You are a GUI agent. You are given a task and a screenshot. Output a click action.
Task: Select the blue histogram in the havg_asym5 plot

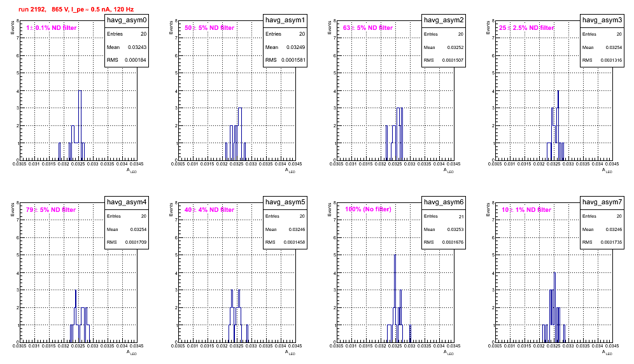pyautogui.click(x=239, y=316)
